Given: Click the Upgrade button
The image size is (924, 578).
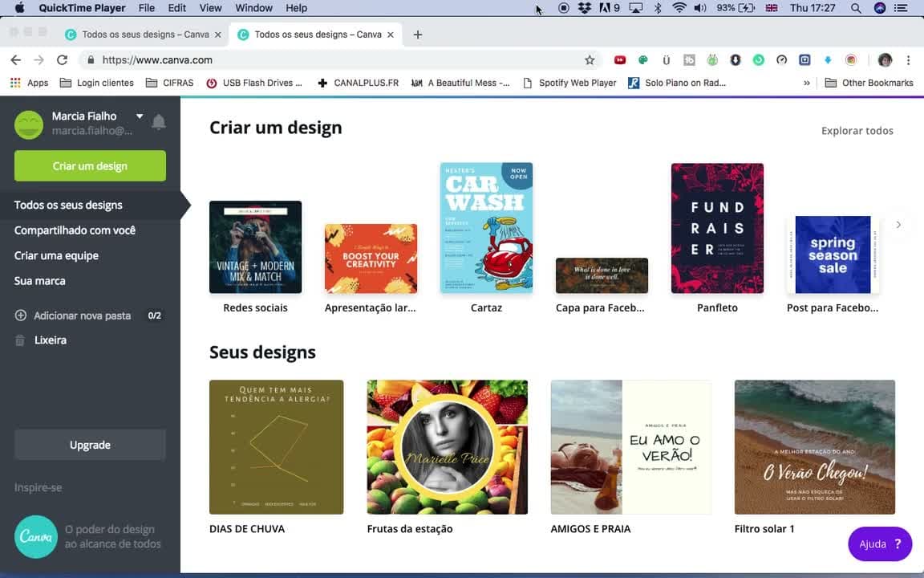Looking at the screenshot, I should 90,446.
